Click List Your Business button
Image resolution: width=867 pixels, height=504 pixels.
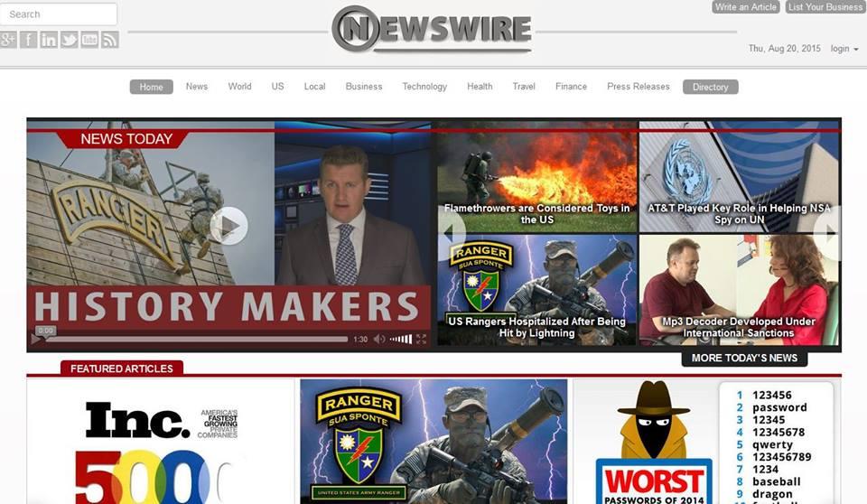(825, 6)
